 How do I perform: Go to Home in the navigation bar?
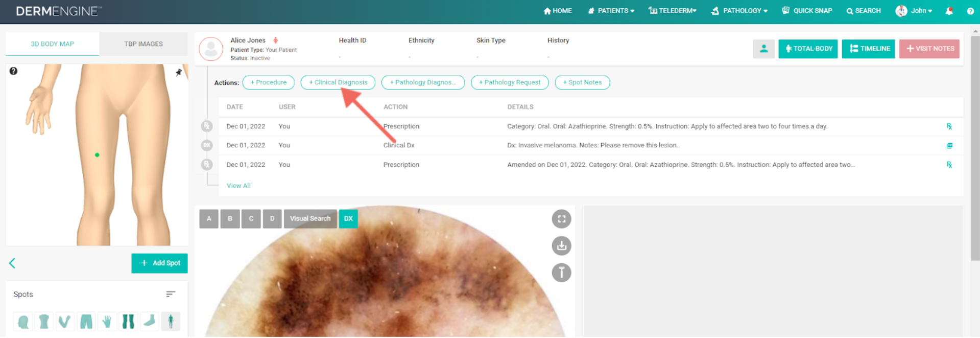tap(558, 11)
